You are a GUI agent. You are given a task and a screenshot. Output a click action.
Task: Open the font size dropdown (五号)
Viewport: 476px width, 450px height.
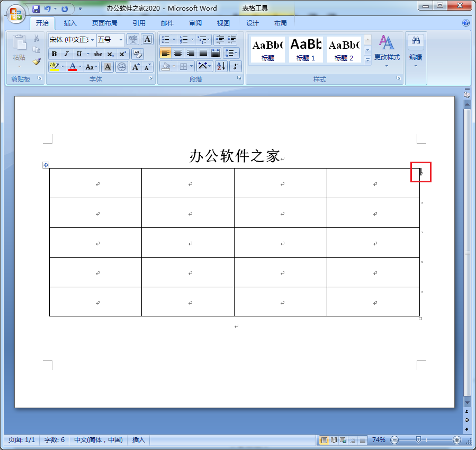pos(121,40)
